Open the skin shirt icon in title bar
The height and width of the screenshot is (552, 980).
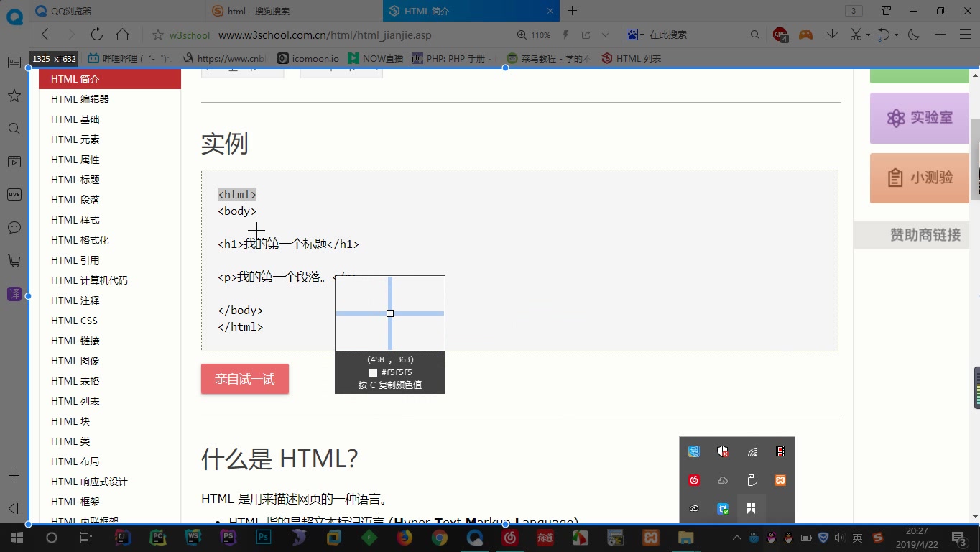pyautogui.click(x=887, y=11)
